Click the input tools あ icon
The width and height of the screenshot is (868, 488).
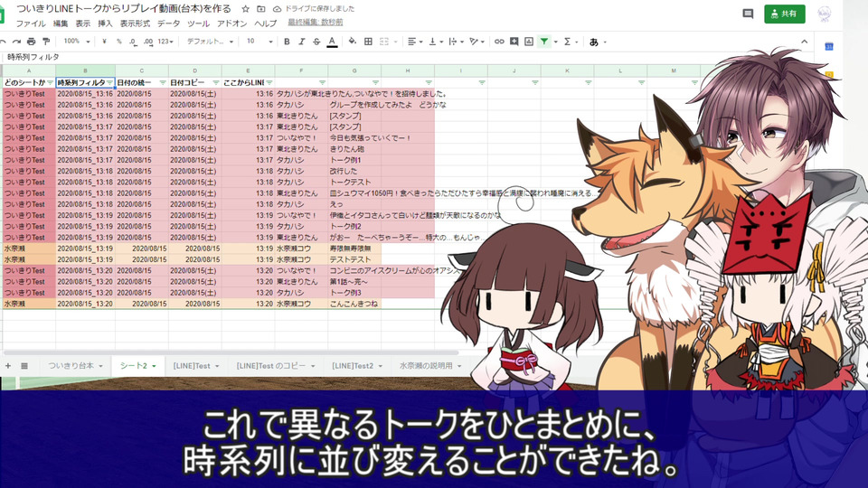coord(594,42)
